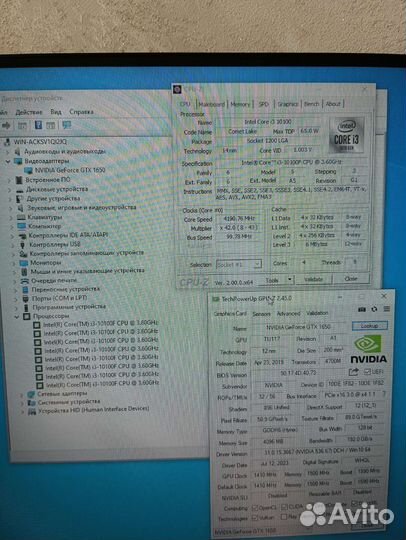The image size is (406, 540).
Task: Click the GPU-Z refresh icon
Action: point(374,309)
